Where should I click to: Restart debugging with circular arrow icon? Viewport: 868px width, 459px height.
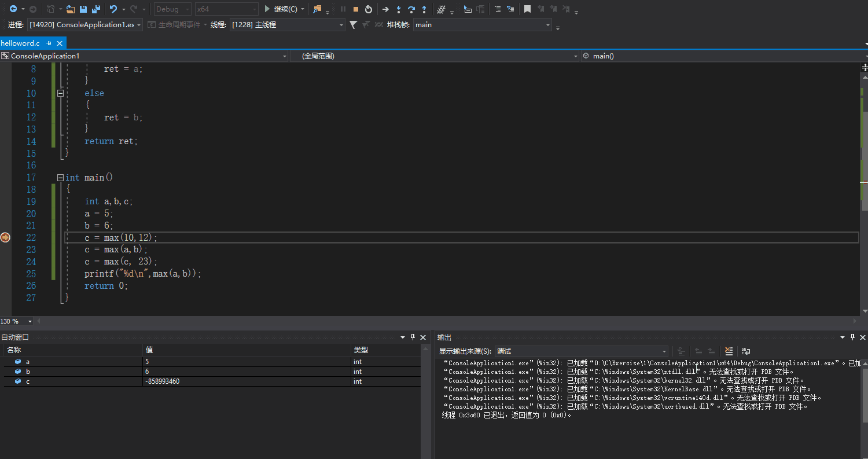click(x=369, y=9)
